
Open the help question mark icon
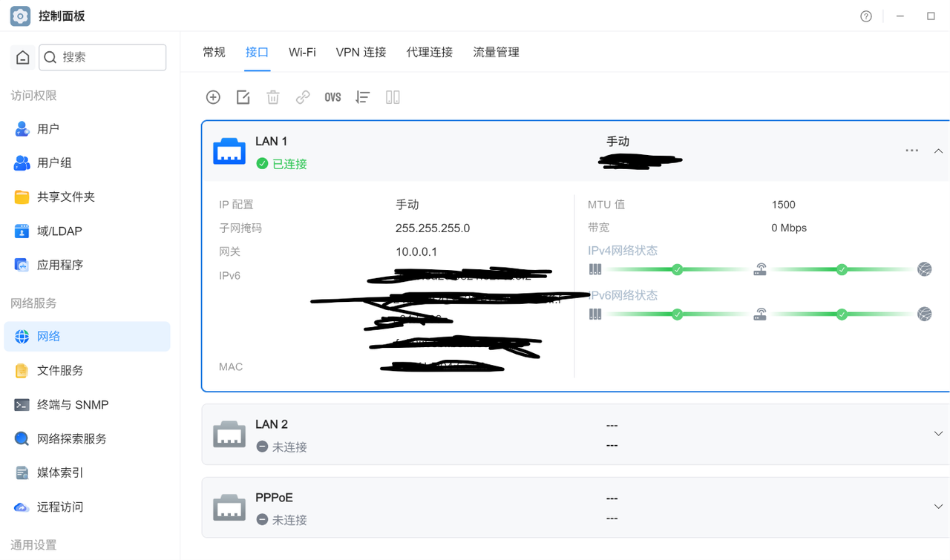(x=866, y=16)
